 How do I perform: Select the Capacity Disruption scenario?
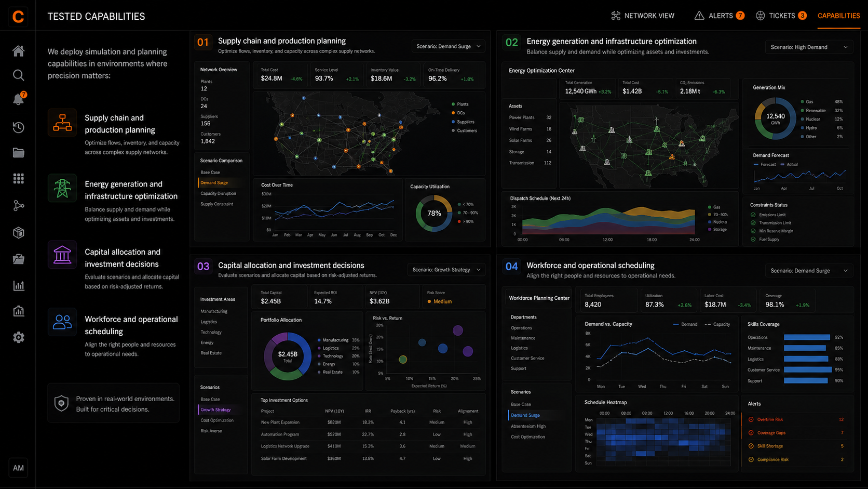tap(218, 193)
